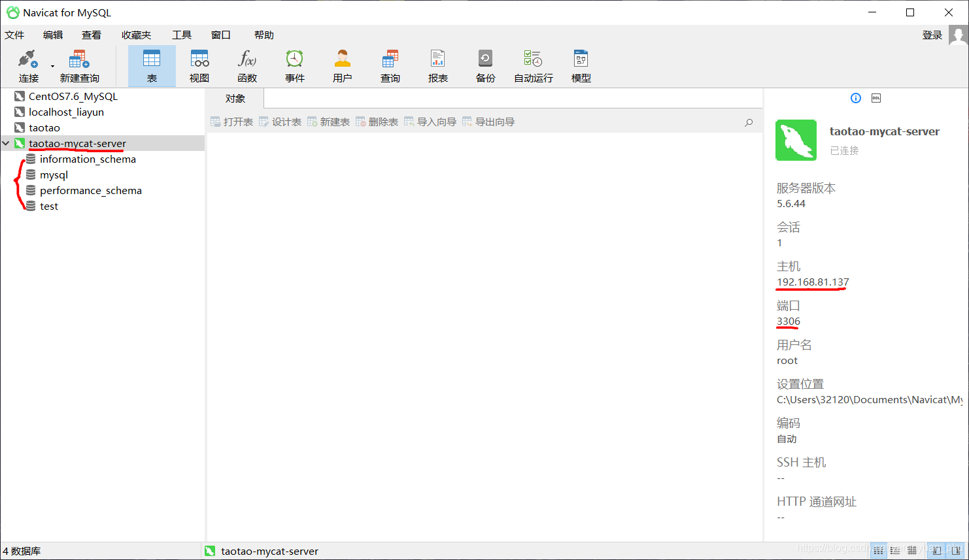Click the 删除表 (Delete Table) button

pos(377,122)
